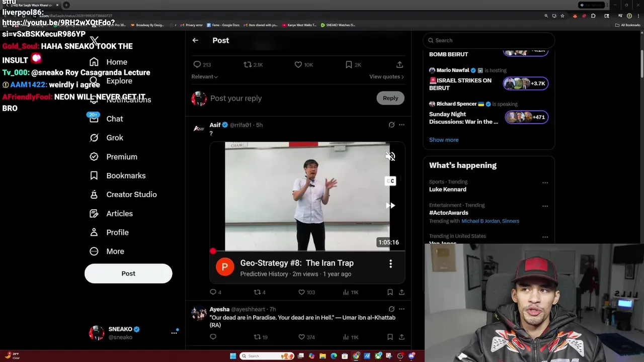Click the Reply button
Viewport: 644px width, 362px height.
[x=390, y=98]
